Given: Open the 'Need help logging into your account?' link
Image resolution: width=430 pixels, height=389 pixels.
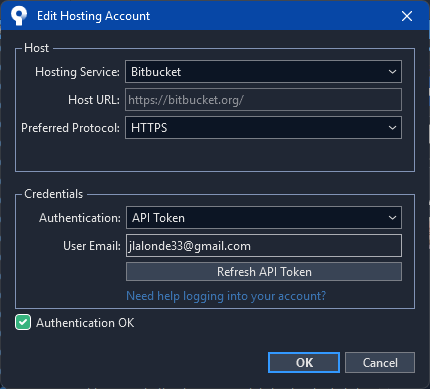Looking at the screenshot, I should [226, 296].
